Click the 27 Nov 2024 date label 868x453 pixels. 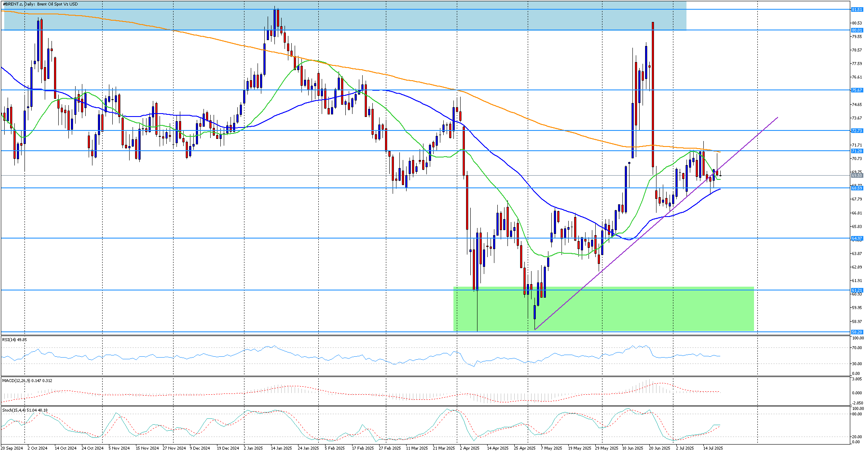(174, 448)
